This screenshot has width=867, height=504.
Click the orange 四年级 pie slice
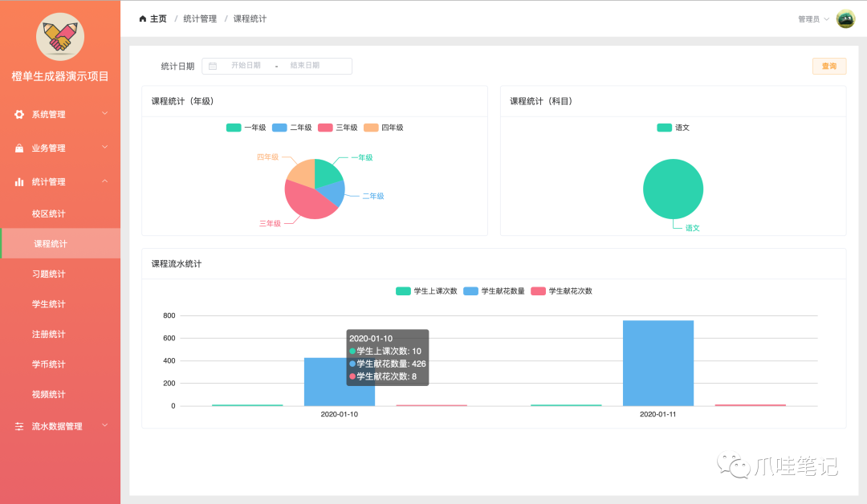(303, 175)
